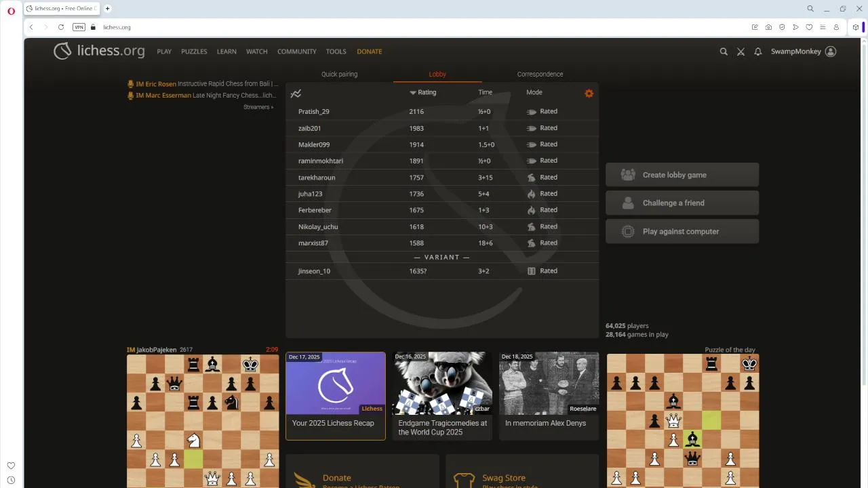The image size is (868, 488).
Task: Open WATCH menu
Action: point(257,52)
